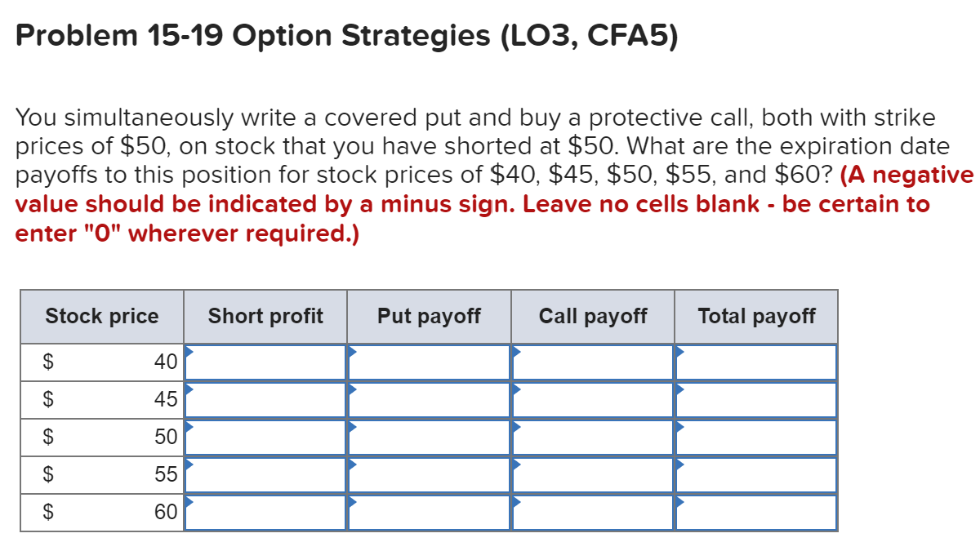Click the flag icon on the $45 Total payoff cell
The height and width of the screenshot is (560, 980).
(x=679, y=389)
